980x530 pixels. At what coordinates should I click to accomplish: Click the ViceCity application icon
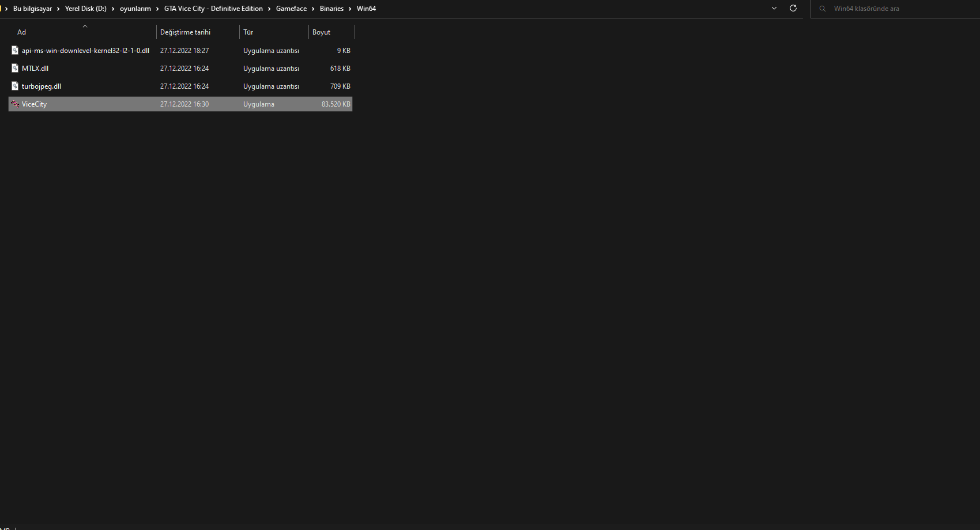tap(15, 104)
